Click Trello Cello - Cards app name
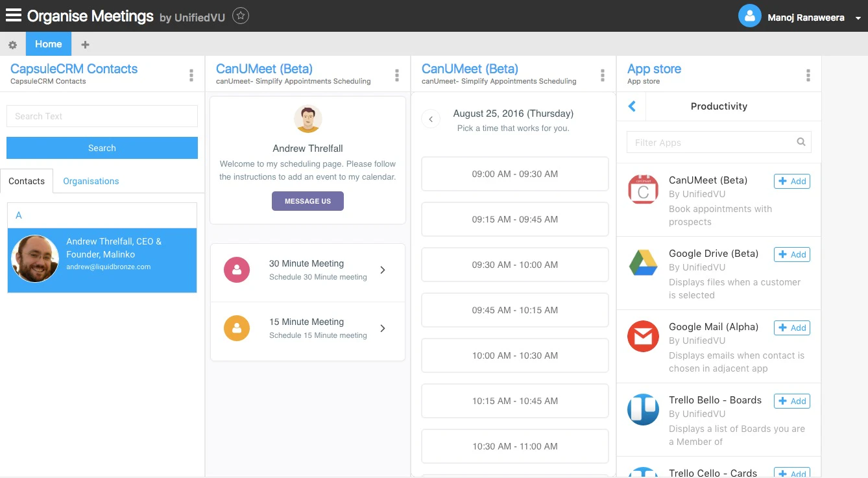This screenshot has width=868, height=478. [x=713, y=473]
